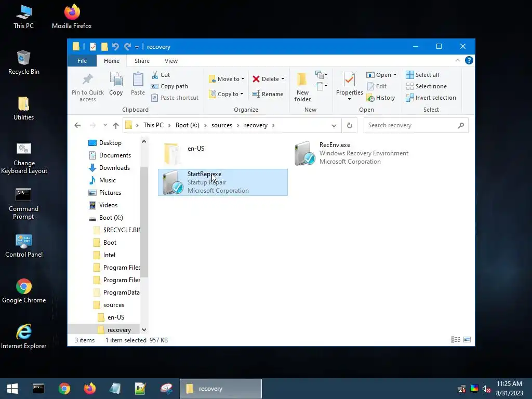Open the Properties icon
The width and height of the screenshot is (532, 399).
(x=349, y=79)
